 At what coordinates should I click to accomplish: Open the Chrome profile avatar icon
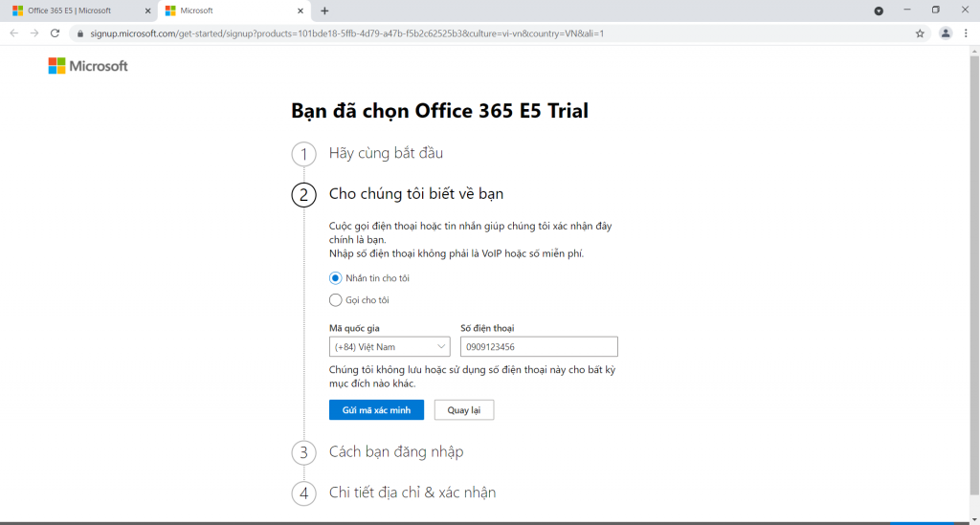(x=946, y=33)
